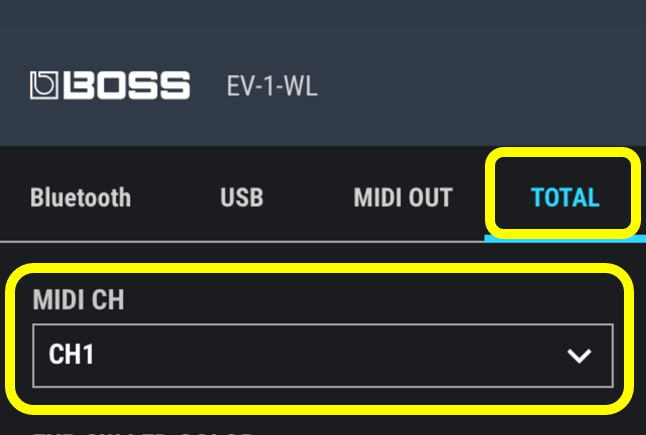The height and width of the screenshot is (435, 646).
Task: Click the CH1 value text
Action: click(x=71, y=355)
